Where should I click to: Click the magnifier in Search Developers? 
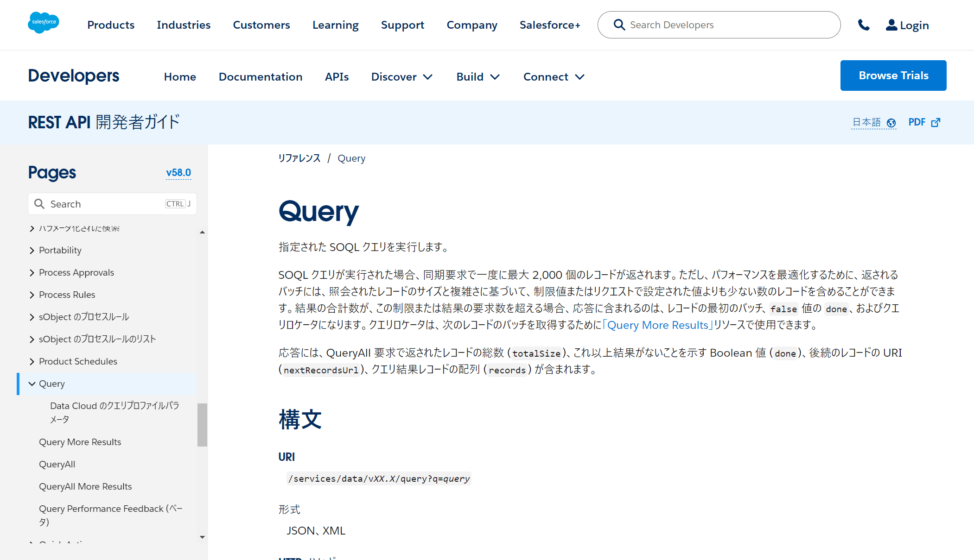[619, 25]
